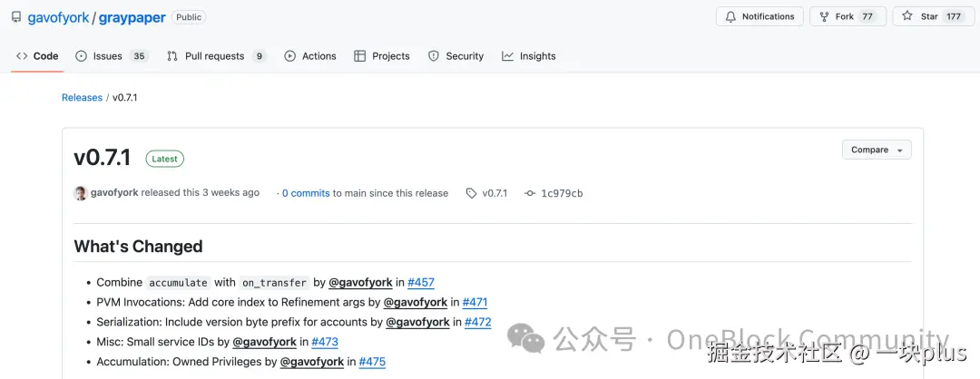Viewport: 980px width, 379px height.
Task: Open the Projects tab
Action: 382,56
